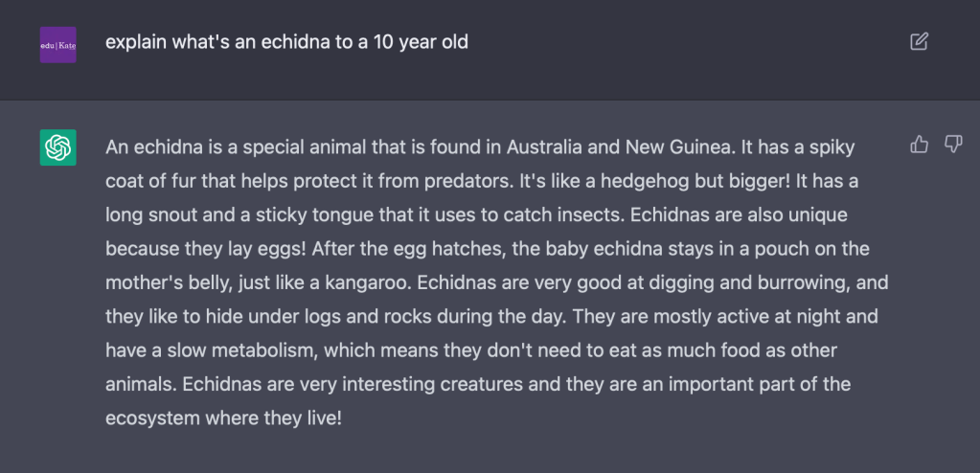The image size is (980, 473).
Task: Give the response a thumbs down
Action: 953,145
